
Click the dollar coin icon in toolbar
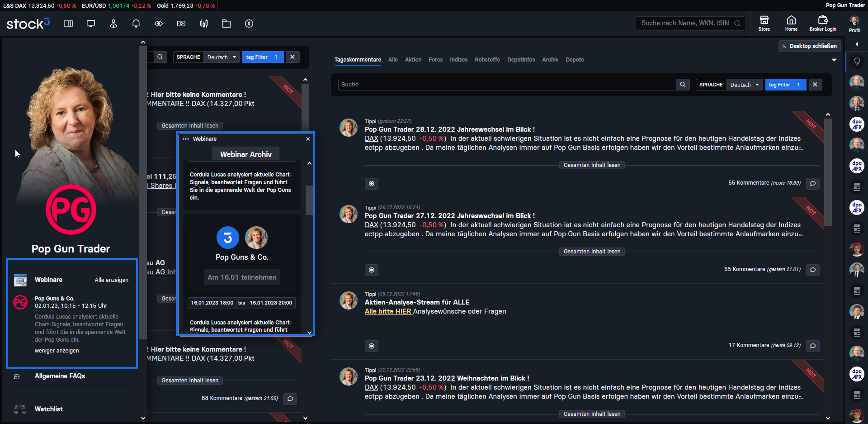[x=249, y=24]
